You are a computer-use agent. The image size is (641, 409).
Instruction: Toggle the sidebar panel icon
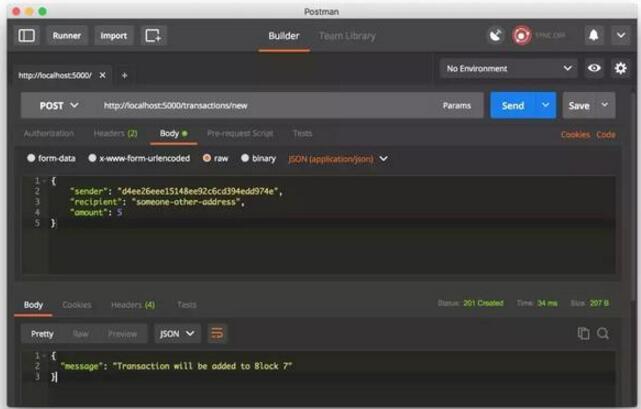(26, 36)
